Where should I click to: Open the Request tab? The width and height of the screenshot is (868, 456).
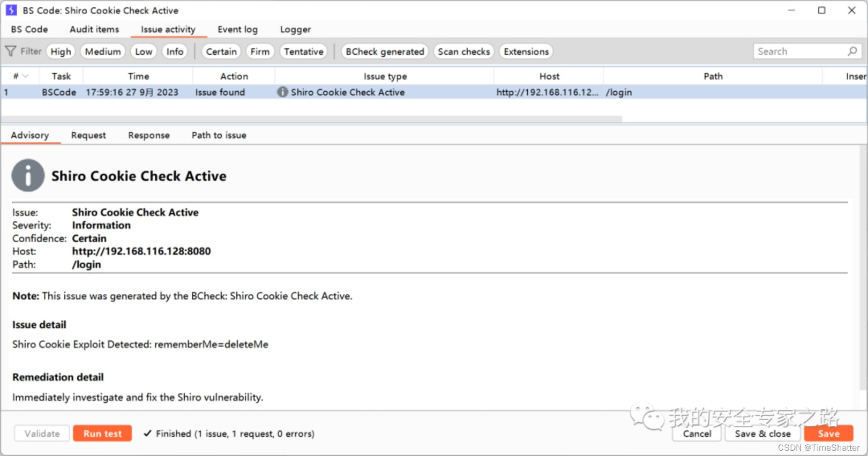88,135
